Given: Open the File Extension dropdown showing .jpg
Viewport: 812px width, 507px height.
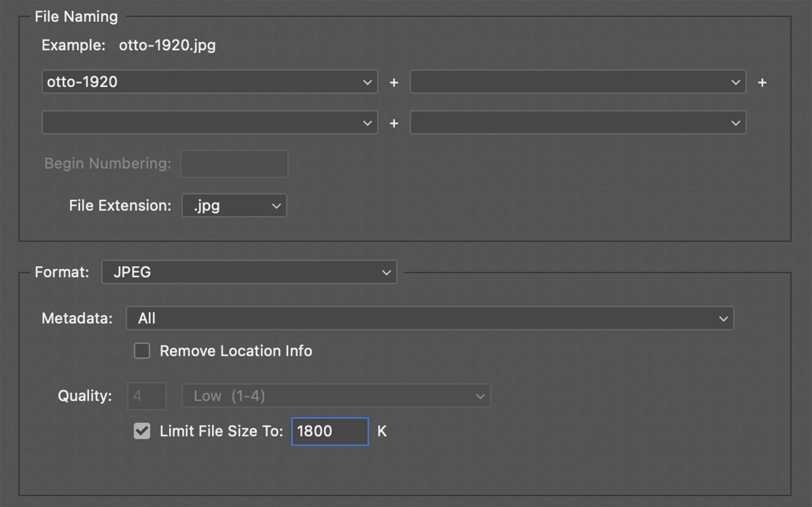Looking at the screenshot, I should [x=234, y=206].
